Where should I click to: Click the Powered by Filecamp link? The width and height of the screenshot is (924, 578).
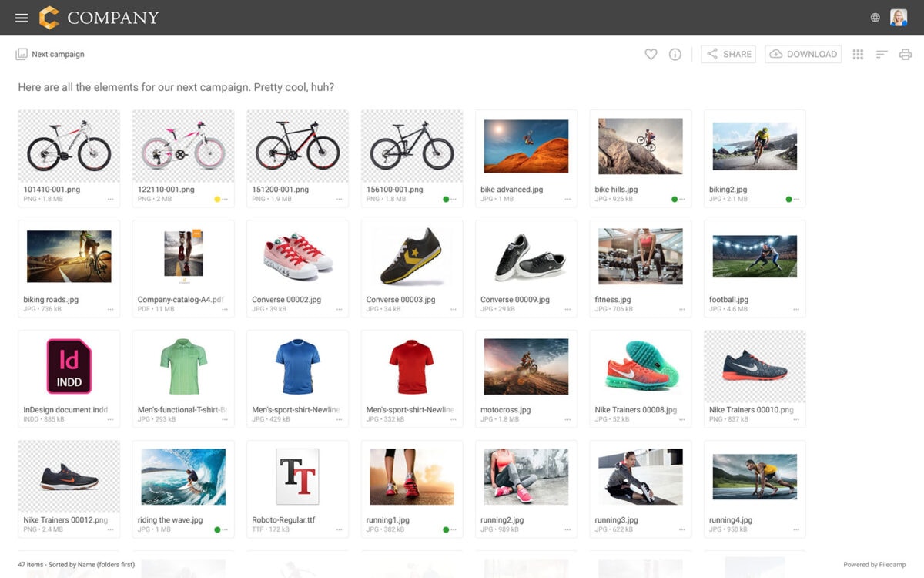pos(876,564)
